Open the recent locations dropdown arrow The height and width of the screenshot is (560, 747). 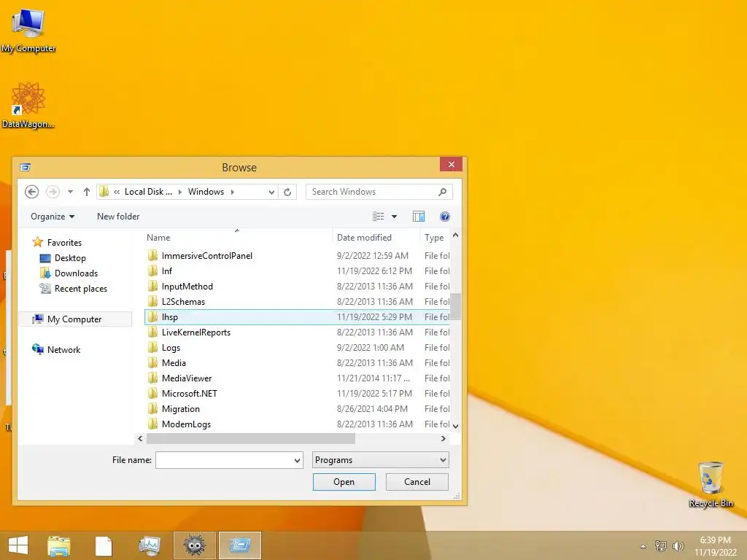tap(70, 192)
